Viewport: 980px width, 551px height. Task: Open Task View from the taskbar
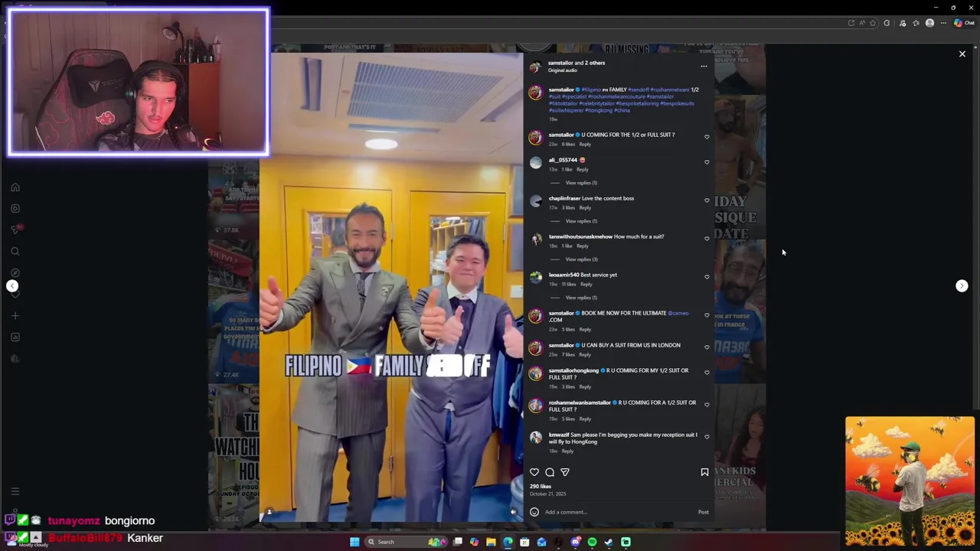click(x=458, y=542)
